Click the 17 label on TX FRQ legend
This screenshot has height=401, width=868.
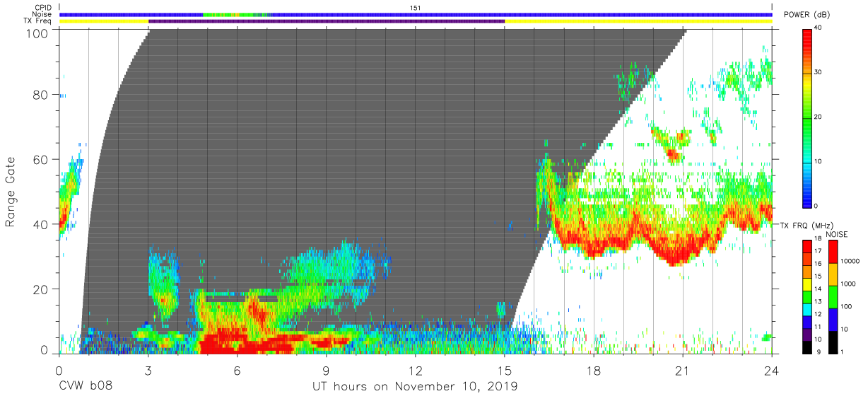coord(818,250)
